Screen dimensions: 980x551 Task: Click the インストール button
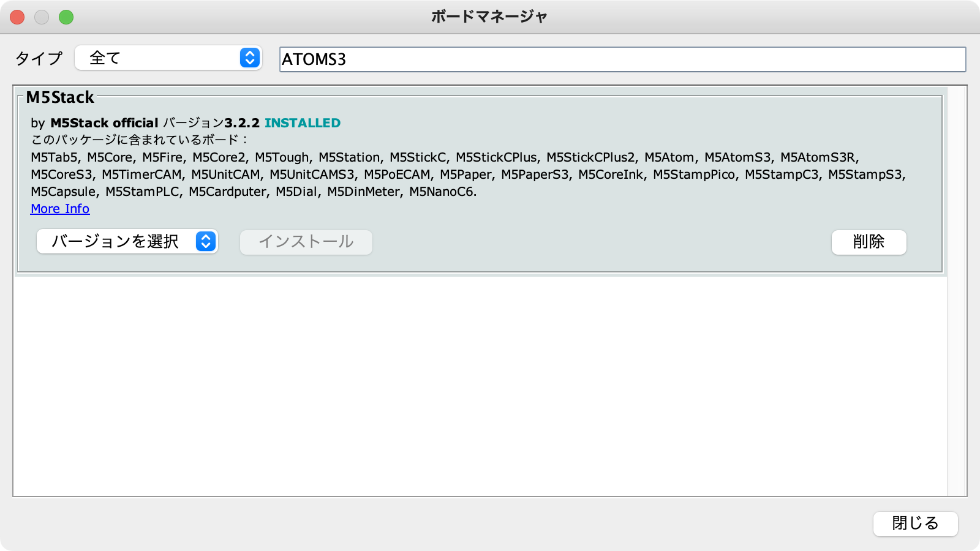point(306,242)
